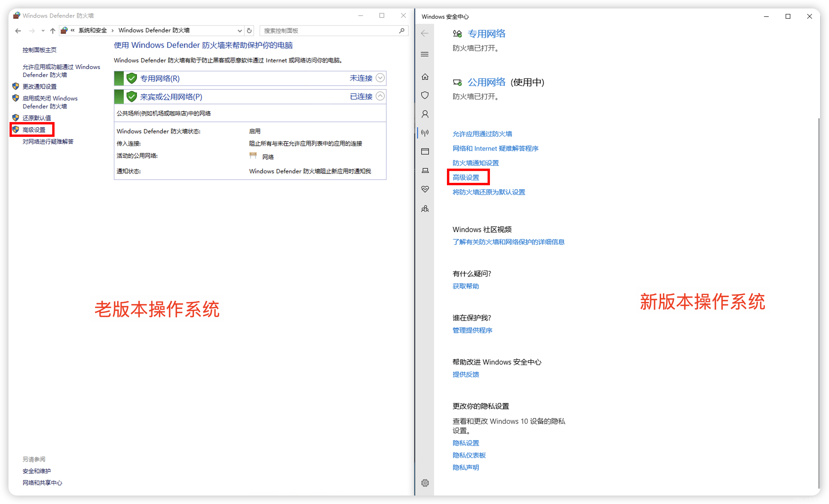Open Virus & threat protection shield icon

tap(425, 95)
